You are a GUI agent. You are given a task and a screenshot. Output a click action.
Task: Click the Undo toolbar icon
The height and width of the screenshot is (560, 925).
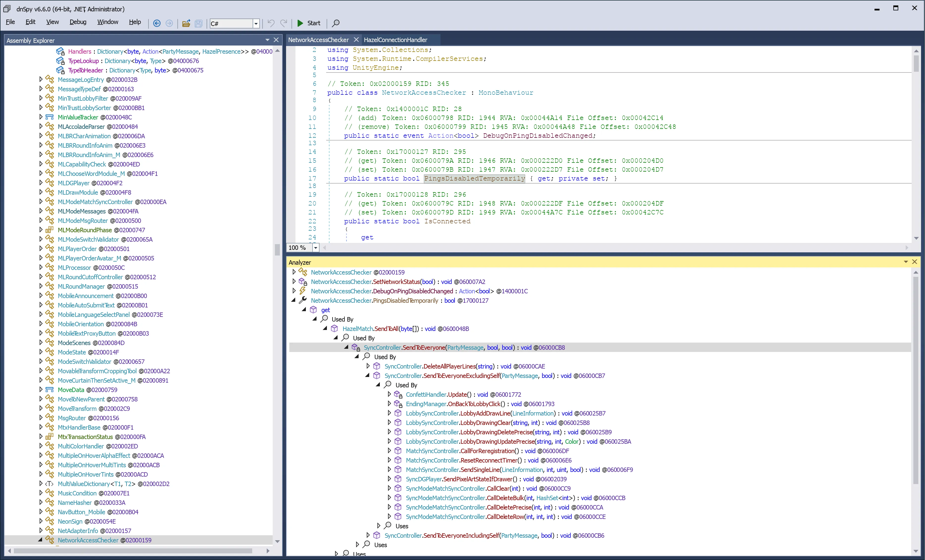(271, 23)
